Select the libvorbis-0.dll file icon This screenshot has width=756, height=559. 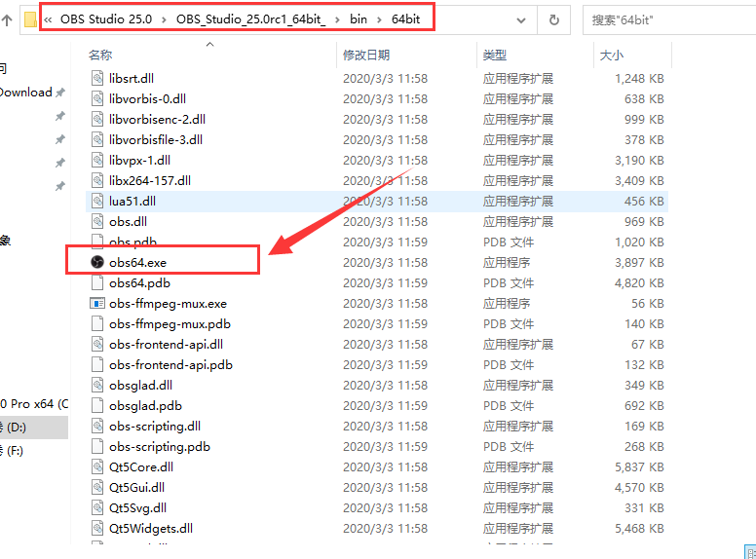97,98
